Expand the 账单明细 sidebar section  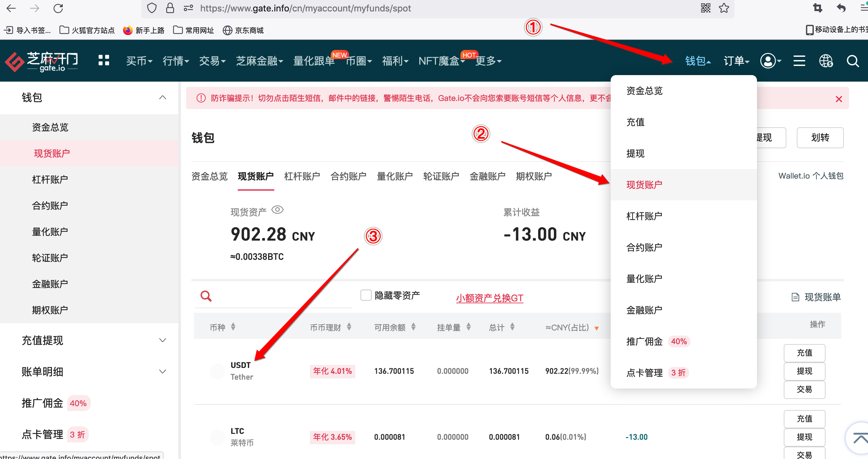pos(162,372)
